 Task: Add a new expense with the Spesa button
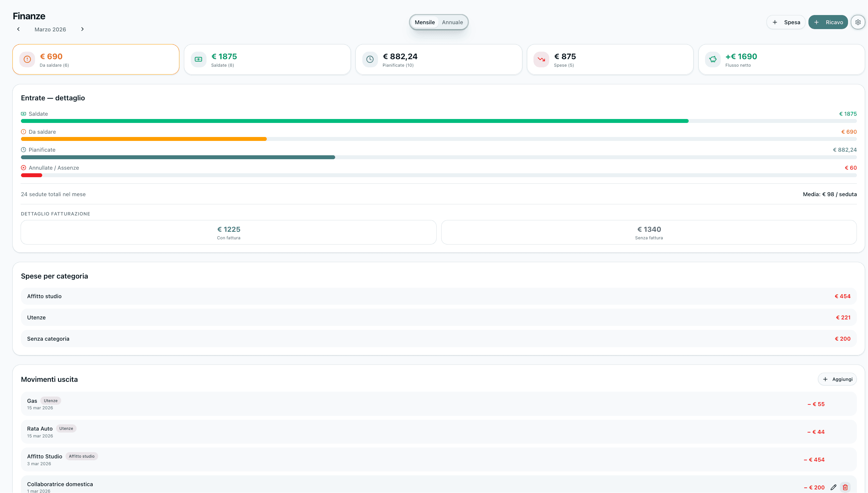point(786,22)
